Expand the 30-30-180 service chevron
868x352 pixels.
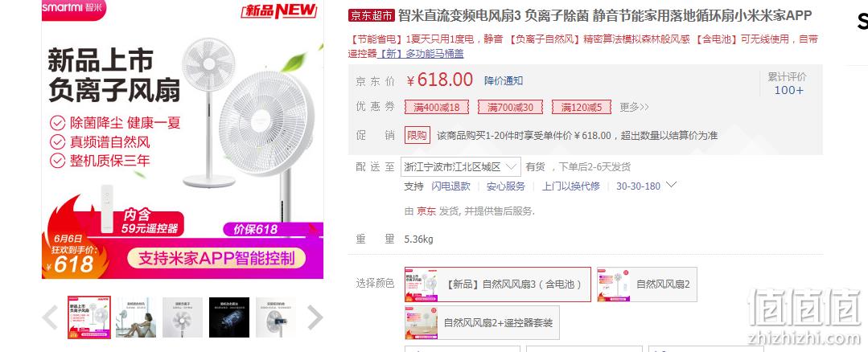click(x=671, y=185)
